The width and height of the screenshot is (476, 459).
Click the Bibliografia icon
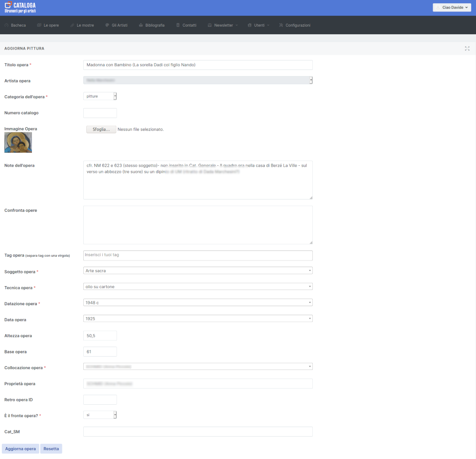[x=141, y=25]
